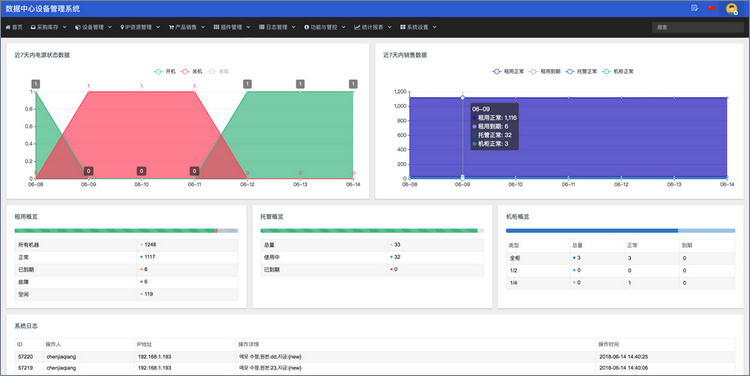Toggle the 租用到期 legend series

click(x=545, y=71)
